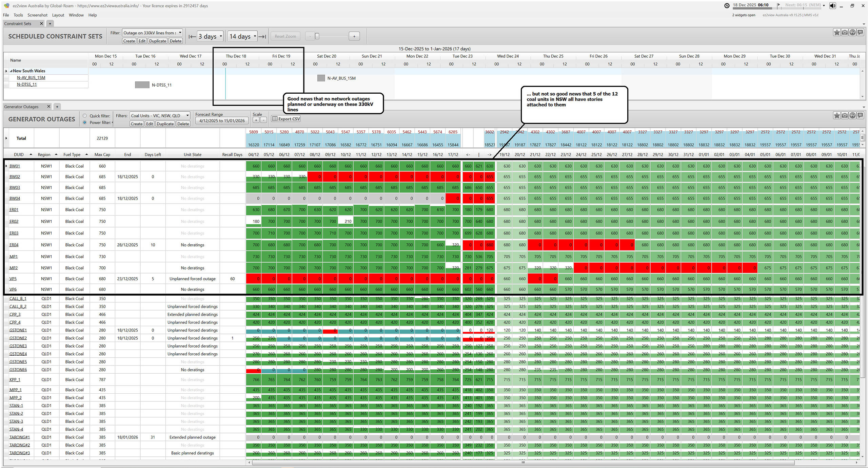868x468 pixels.
Task: Open help icon in Generator Outages panel
Action: (852, 115)
